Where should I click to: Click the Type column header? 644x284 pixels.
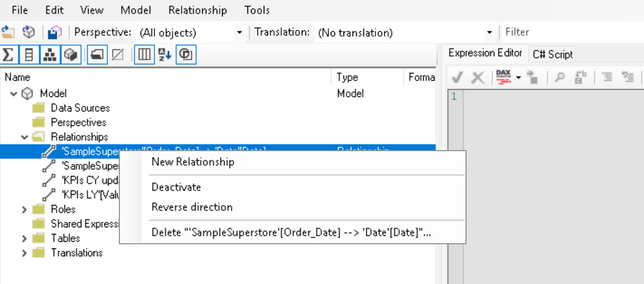pyautogui.click(x=367, y=77)
